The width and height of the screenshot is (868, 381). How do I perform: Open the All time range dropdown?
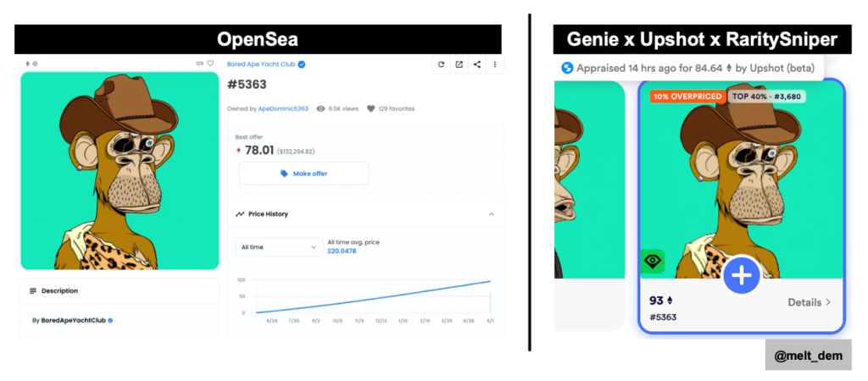(279, 247)
